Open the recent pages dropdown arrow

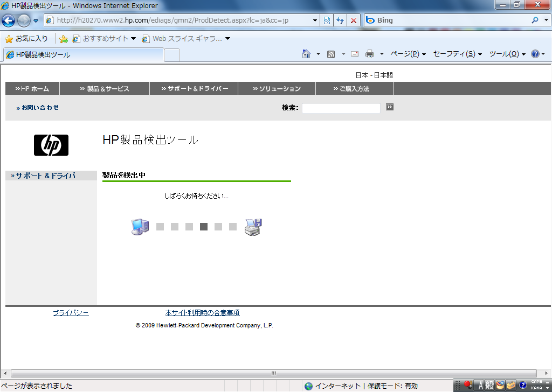click(x=36, y=21)
